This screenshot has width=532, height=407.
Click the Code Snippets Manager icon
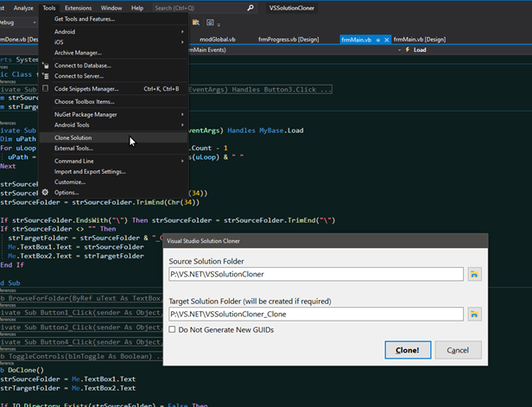point(45,88)
